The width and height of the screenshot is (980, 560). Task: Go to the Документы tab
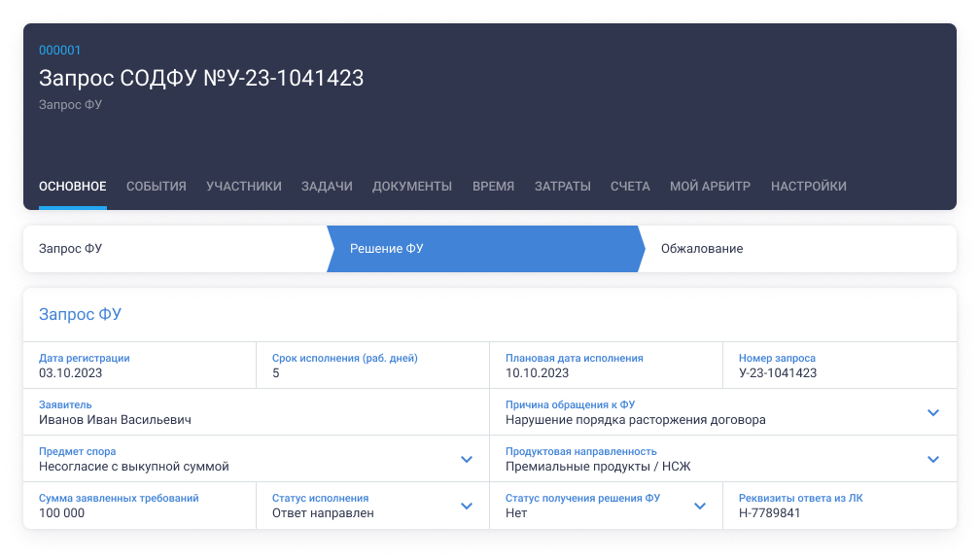pyautogui.click(x=412, y=186)
